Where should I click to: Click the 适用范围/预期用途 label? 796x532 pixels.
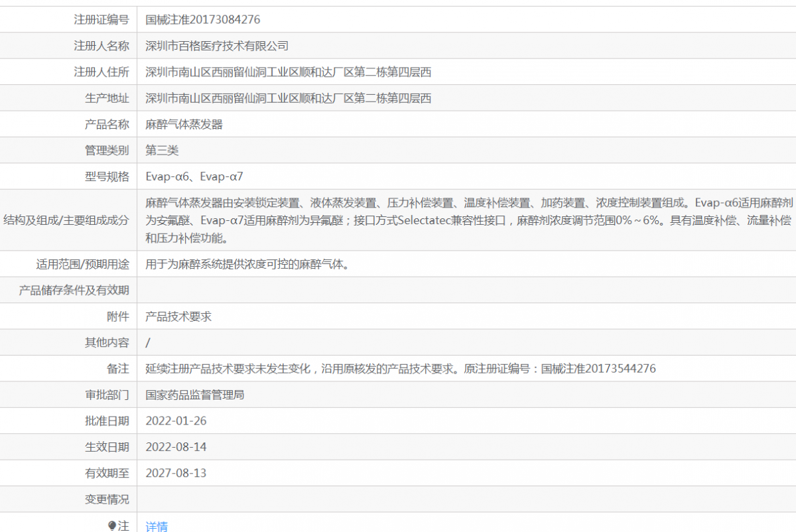click(x=83, y=264)
